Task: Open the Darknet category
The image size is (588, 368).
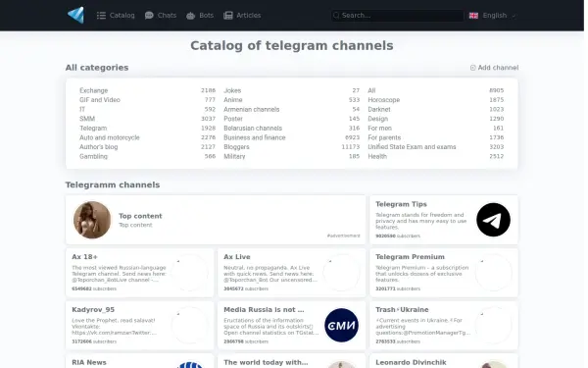Action: [x=379, y=109]
